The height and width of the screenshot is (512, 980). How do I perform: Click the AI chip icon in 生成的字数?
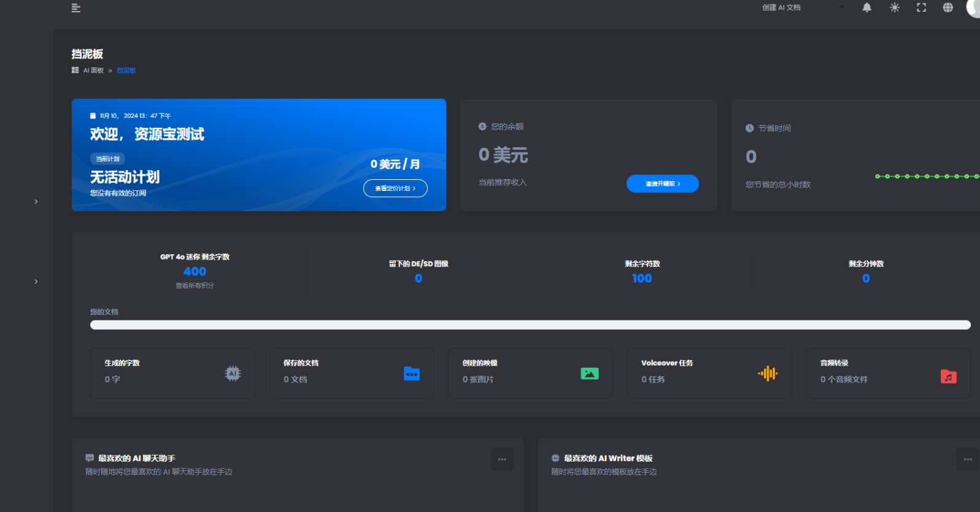(x=233, y=373)
